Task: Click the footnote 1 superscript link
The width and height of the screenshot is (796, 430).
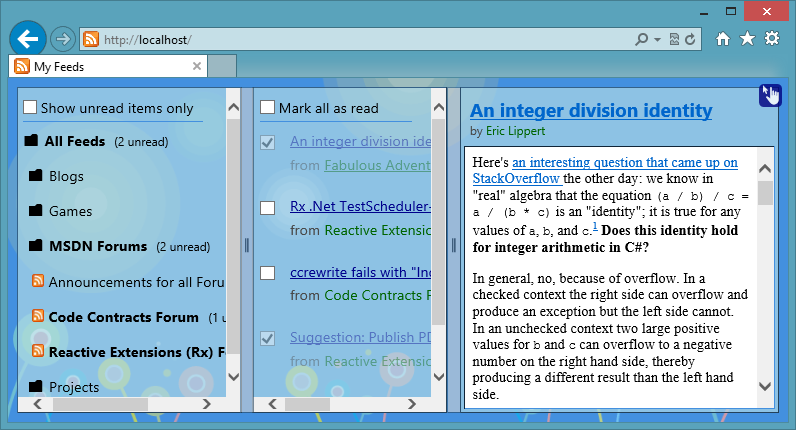Action: 595,226
